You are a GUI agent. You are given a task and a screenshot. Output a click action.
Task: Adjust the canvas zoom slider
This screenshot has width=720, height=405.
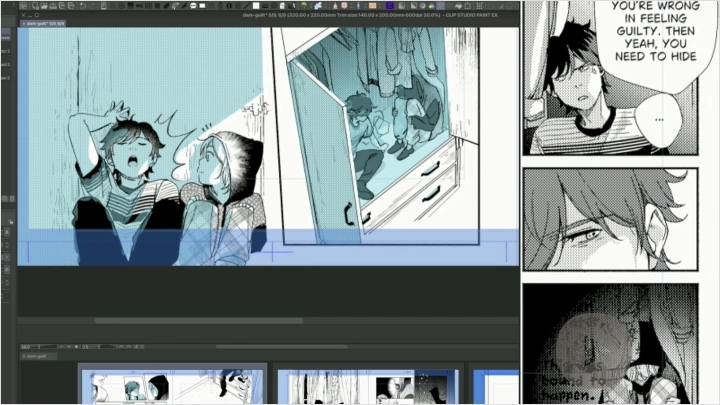(44, 347)
